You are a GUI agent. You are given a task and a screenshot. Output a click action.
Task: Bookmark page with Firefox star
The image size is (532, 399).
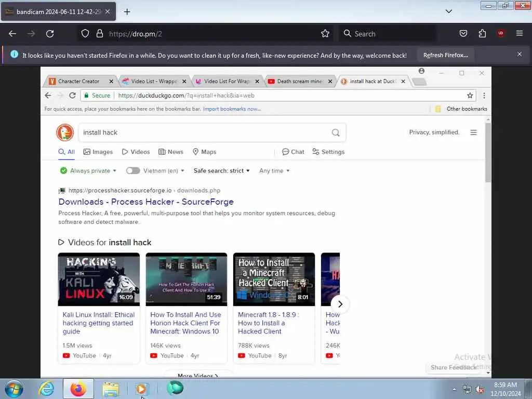coord(325,34)
